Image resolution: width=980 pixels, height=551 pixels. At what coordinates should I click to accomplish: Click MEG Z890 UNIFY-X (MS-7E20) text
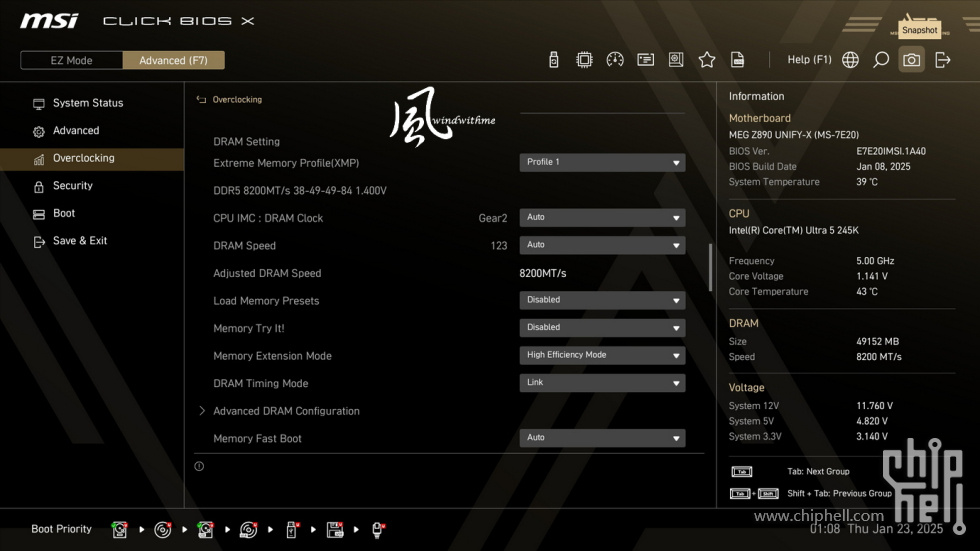[x=794, y=135]
